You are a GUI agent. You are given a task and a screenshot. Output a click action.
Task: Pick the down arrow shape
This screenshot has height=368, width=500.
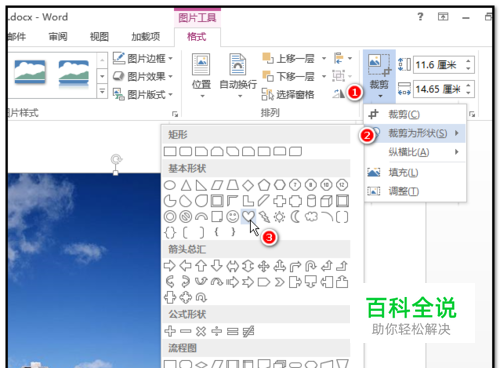click(217, 266)
